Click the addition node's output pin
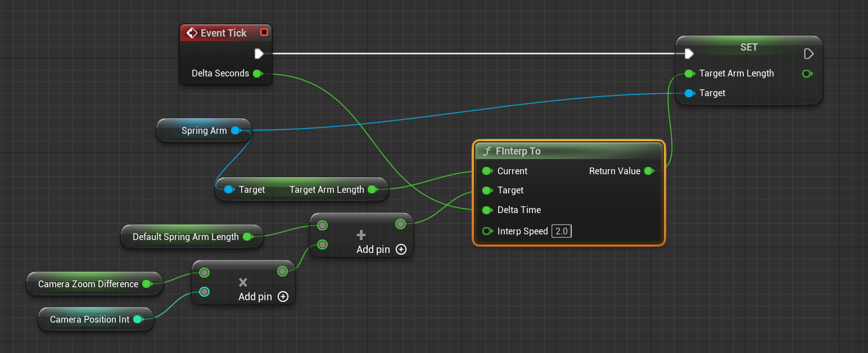The width and height of the screenshot is (868, 353). (x=400, y=224)
